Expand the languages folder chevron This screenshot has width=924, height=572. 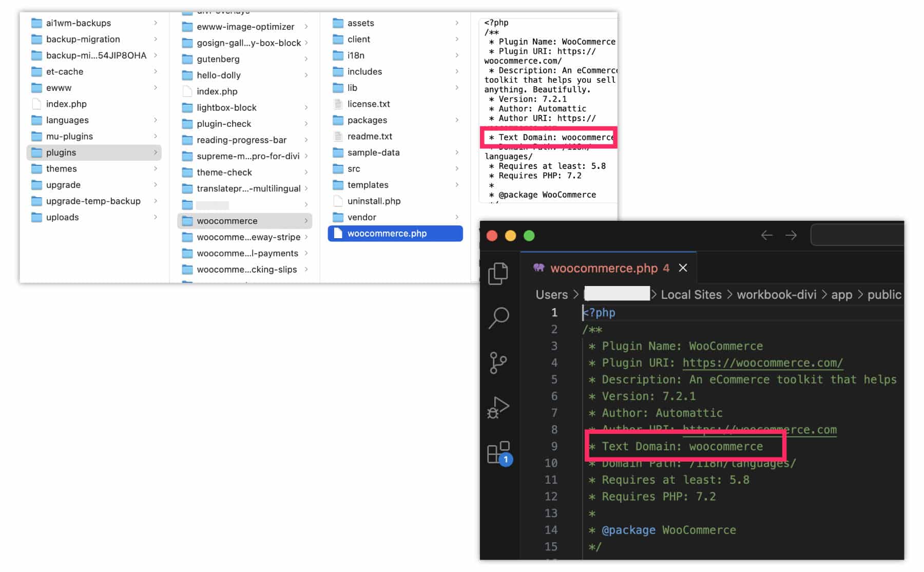tap(155, 120)
